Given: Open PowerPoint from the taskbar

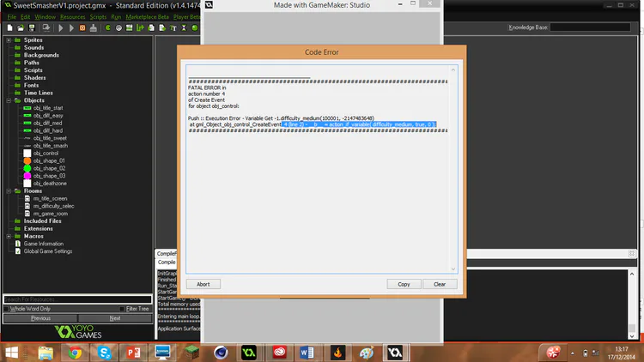Looking at the screenshot, I should coord(133,353).
